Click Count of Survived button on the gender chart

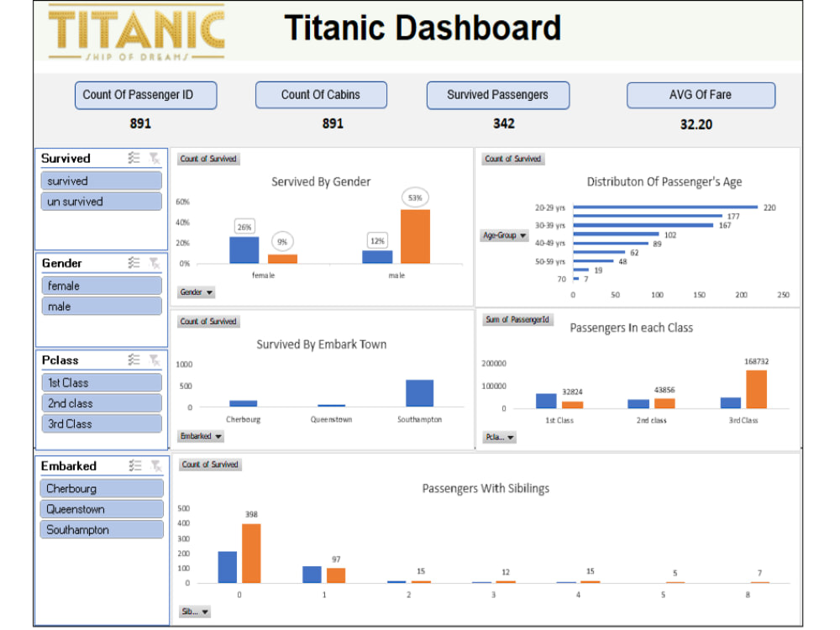click(208, 159)
